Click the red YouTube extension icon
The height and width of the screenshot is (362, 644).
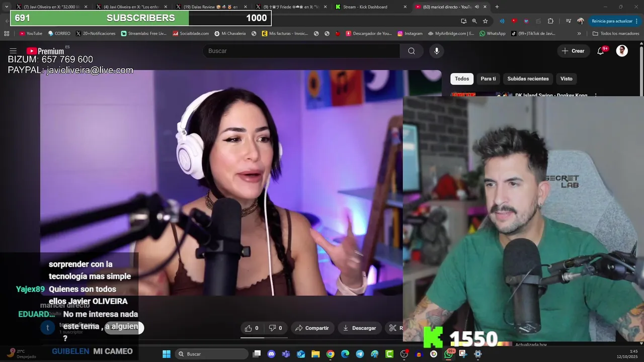(514, 21)
